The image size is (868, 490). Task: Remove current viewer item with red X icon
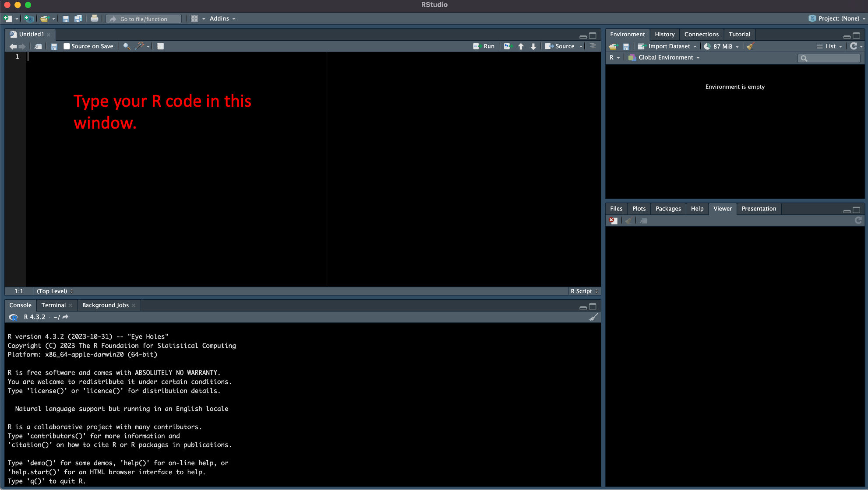[613, 220]
